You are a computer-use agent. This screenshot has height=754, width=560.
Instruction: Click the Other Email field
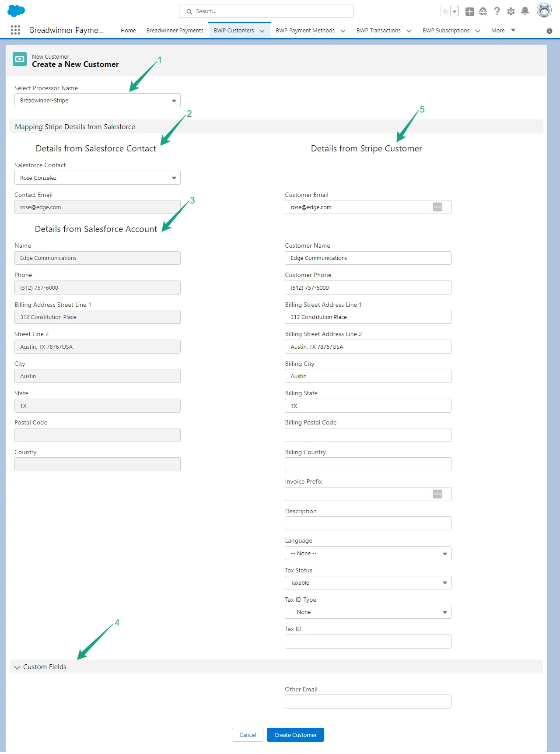point(368,701)
